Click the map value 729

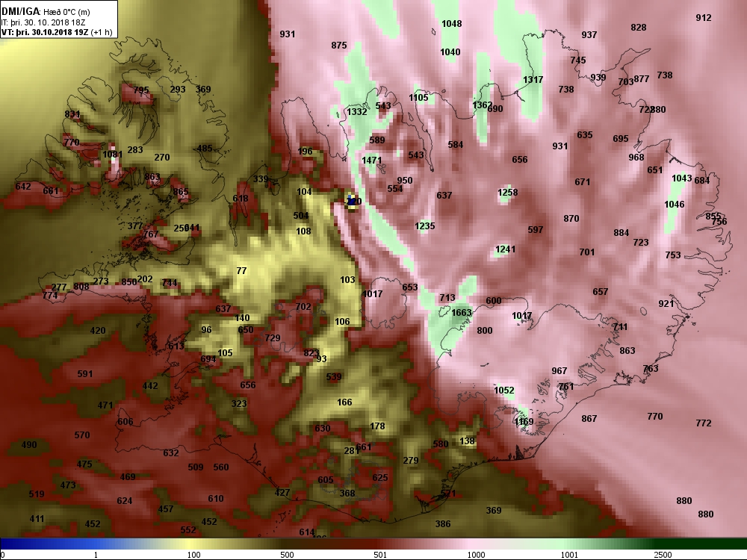273,337
